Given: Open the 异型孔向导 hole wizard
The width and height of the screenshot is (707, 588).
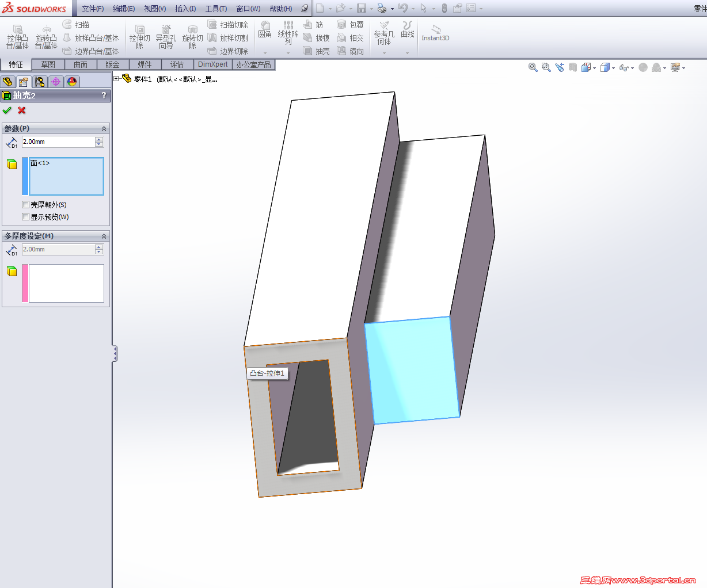Looking at the screenshot, I should [x=166, y=37].
